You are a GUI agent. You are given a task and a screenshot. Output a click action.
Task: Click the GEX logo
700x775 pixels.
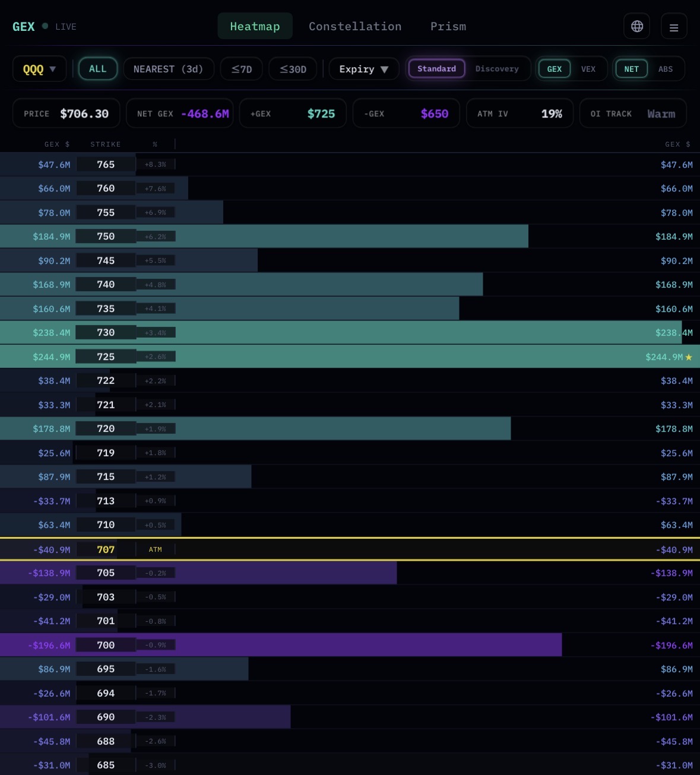point(24,27)
